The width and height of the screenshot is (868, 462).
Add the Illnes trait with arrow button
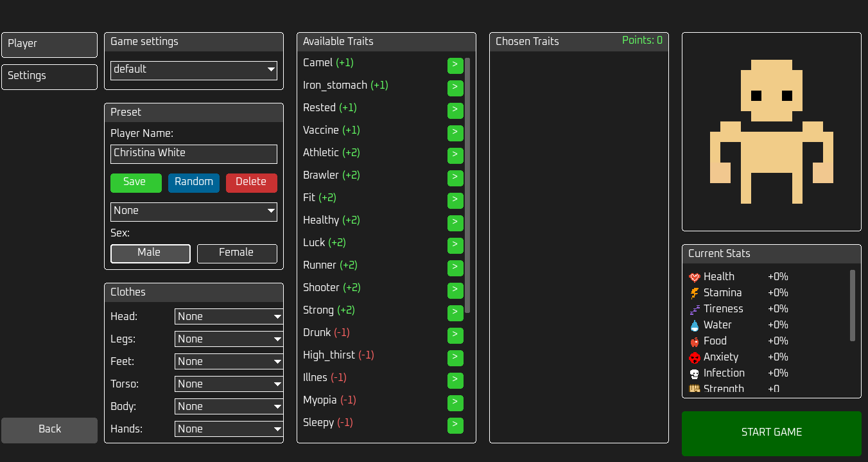click(455, 380)
